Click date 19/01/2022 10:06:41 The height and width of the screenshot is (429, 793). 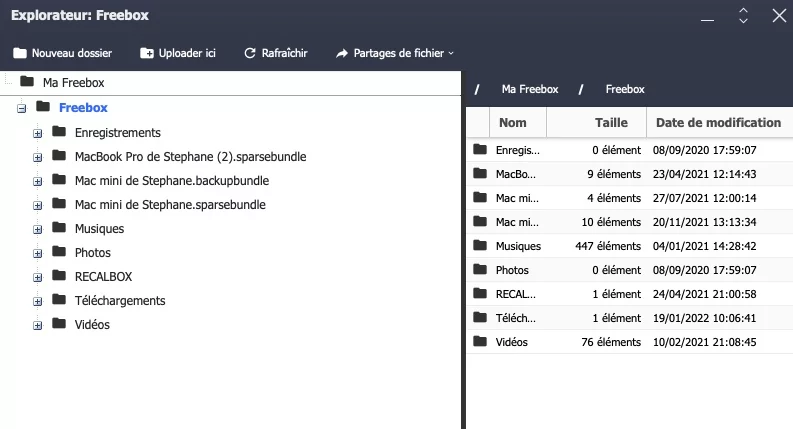pyautogui.click(x=704, y=318)
